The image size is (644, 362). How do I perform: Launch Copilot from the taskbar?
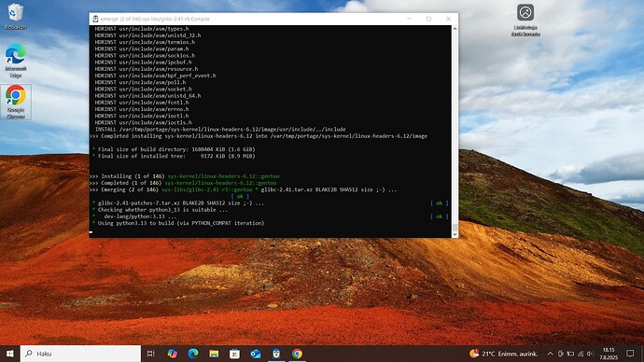click(x=172, y=354)
